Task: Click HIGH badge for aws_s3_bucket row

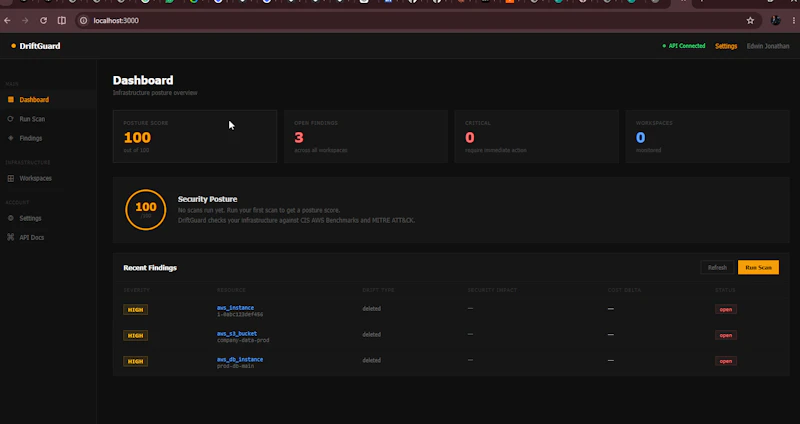Action: (x=135, y=335)
